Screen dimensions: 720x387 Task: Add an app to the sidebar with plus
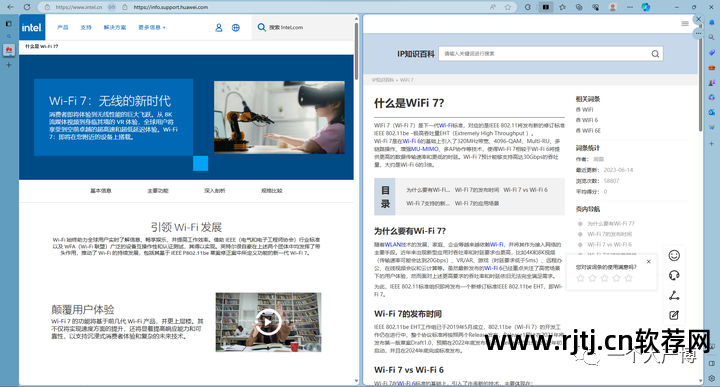click(712, 144)
